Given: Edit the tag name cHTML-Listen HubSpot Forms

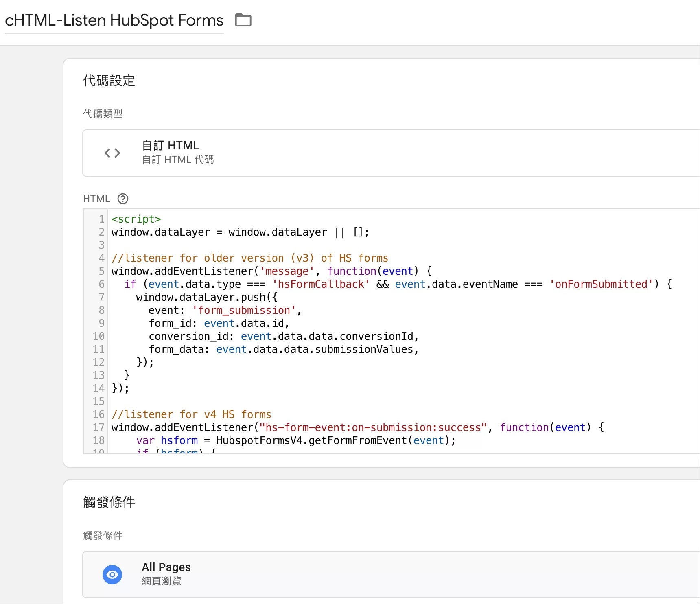Looking at the screenshot, I should 114,20.
